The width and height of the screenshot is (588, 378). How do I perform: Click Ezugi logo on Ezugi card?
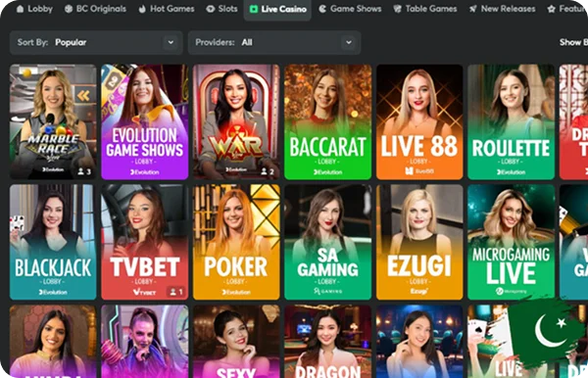coord(418,291)
